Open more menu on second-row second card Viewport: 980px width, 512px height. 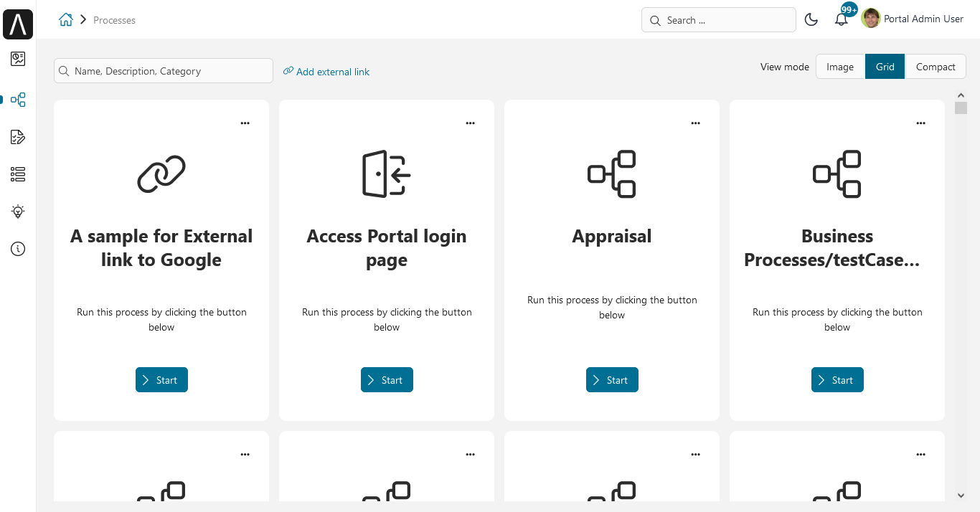471,455
